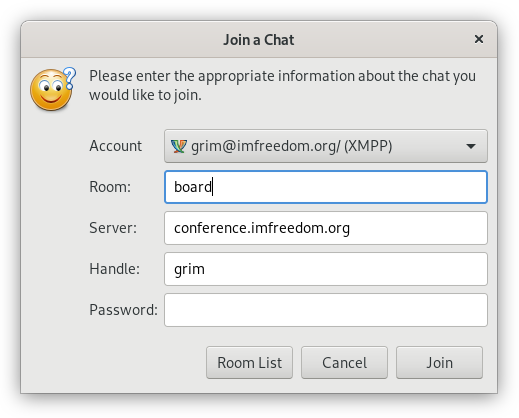Viewport: 519px width, 418px height.
Task: Expand the Account dropdown arrow
Action: [471, 146]
